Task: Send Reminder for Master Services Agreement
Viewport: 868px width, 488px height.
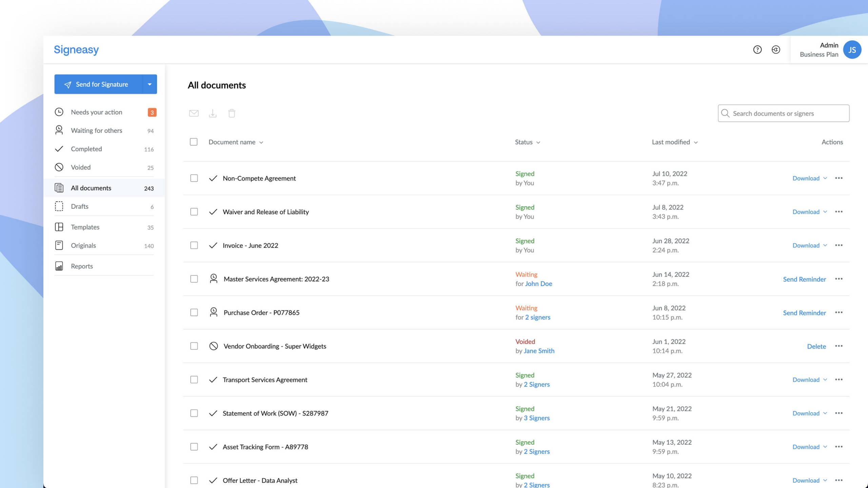Action: (x=804, y=279)
